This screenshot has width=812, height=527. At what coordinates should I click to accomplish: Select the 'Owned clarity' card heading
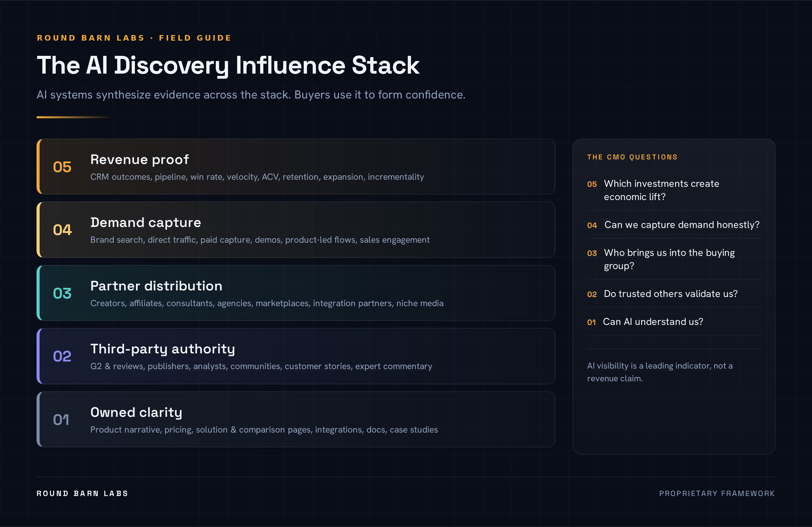tap(136, 412)
